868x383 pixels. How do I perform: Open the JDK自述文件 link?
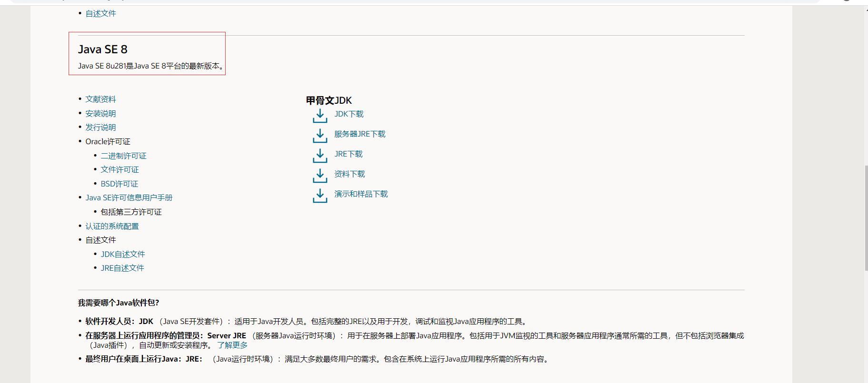click(x=122, y=255)
